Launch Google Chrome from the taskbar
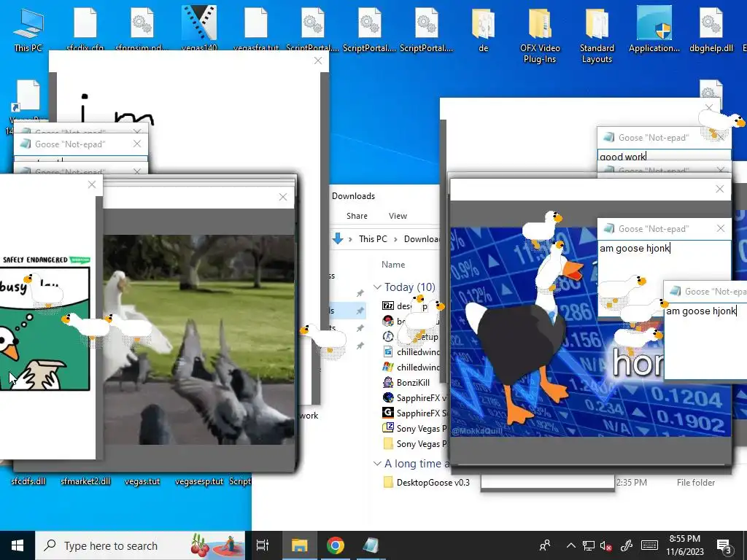The height and width of the screenshot is (560, 747). click(336, 545)
